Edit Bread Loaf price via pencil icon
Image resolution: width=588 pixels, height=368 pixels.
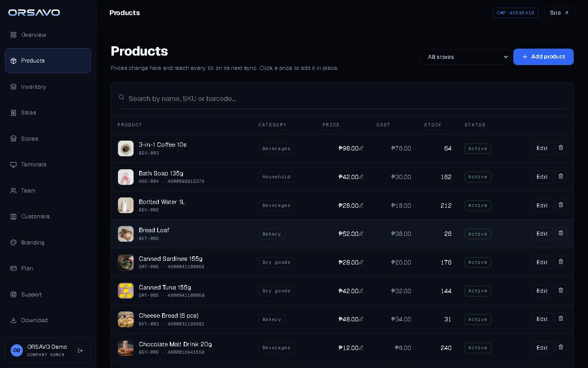coord(361,234)
